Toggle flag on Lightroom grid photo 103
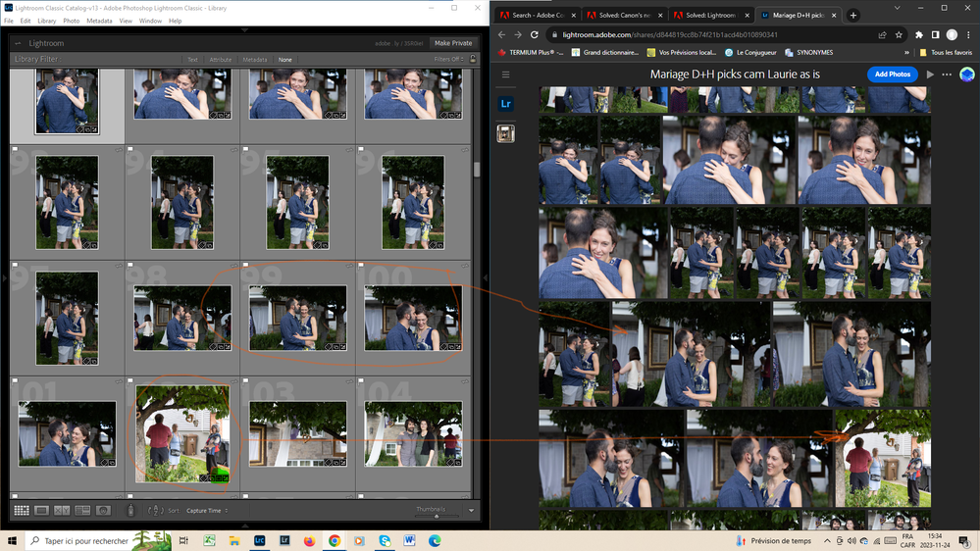 (x=245, y=381)
